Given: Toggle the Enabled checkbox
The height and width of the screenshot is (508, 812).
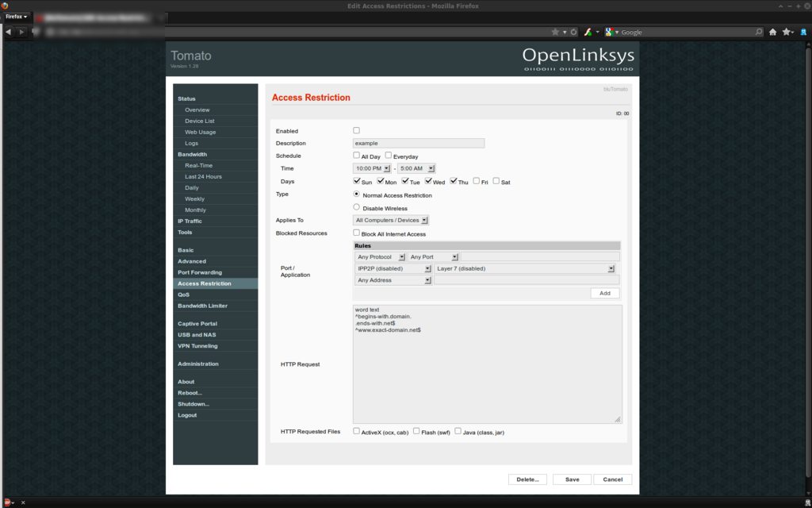Looking at the screenshot, I should (x=356, y=131).
